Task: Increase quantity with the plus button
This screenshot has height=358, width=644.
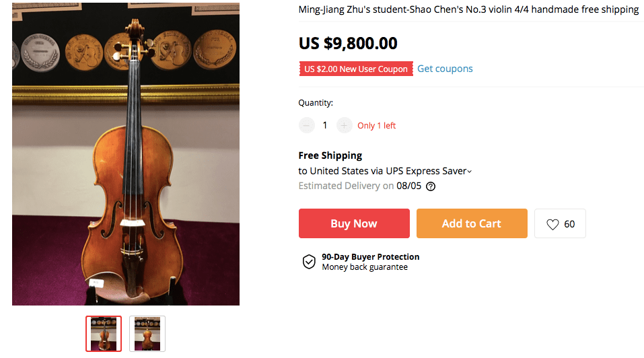Action: coord(344,125)
